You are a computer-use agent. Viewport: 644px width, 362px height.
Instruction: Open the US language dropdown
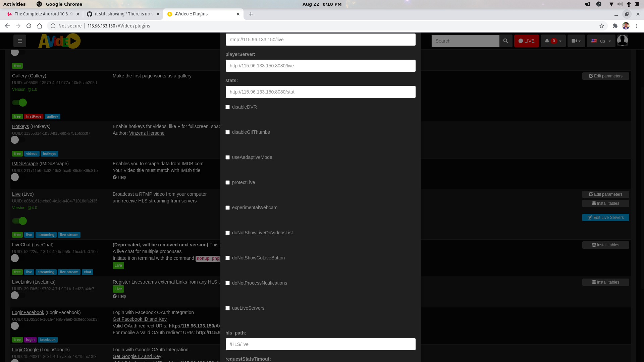[x=601, y=41]
